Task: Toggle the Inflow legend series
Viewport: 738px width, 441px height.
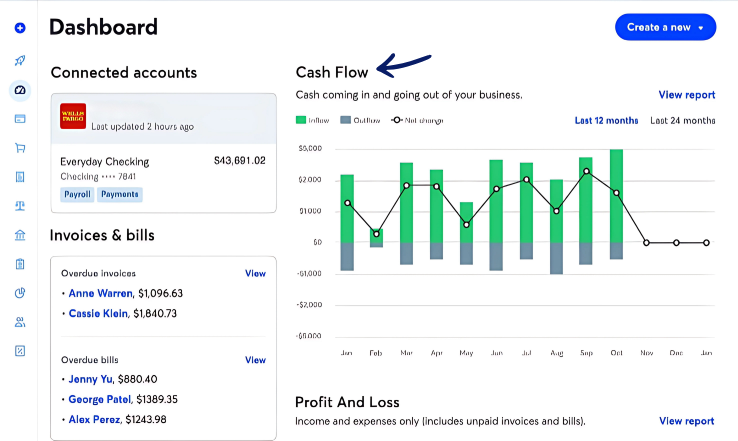Action: point(312,121)
